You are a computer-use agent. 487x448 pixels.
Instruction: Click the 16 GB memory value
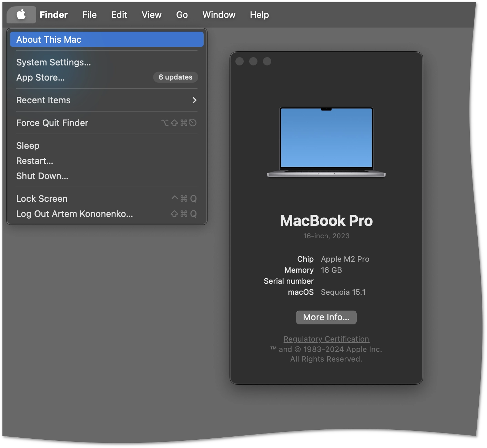click(x=331, y=270)
